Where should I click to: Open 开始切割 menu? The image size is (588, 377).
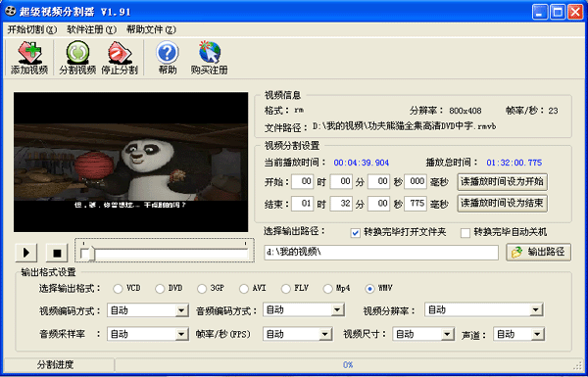32,29
